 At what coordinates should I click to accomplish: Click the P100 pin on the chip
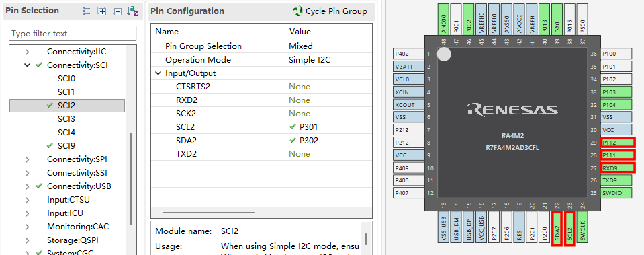click(x=617, y=54)
